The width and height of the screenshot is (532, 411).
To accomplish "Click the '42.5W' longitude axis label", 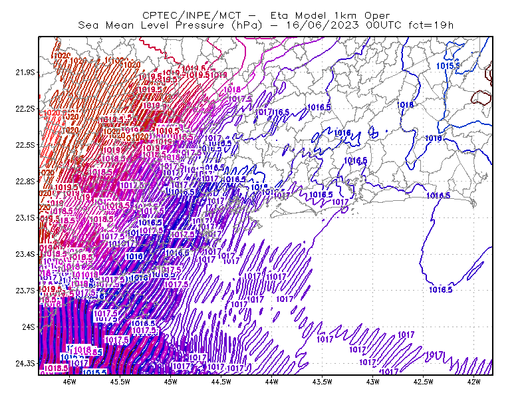I will 423,382.
